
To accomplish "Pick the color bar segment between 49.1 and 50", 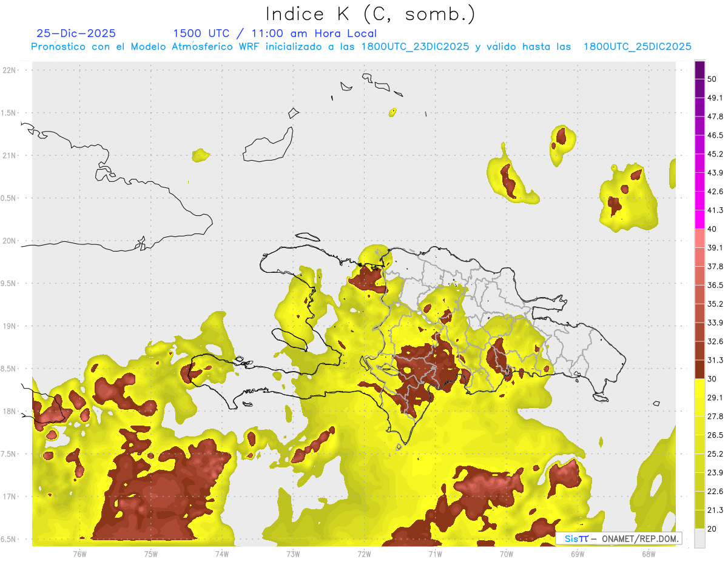I will tap(700, 89).
